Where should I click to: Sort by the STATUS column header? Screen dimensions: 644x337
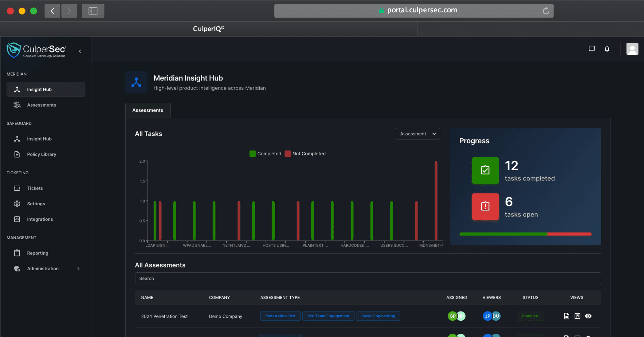(530, 298)
